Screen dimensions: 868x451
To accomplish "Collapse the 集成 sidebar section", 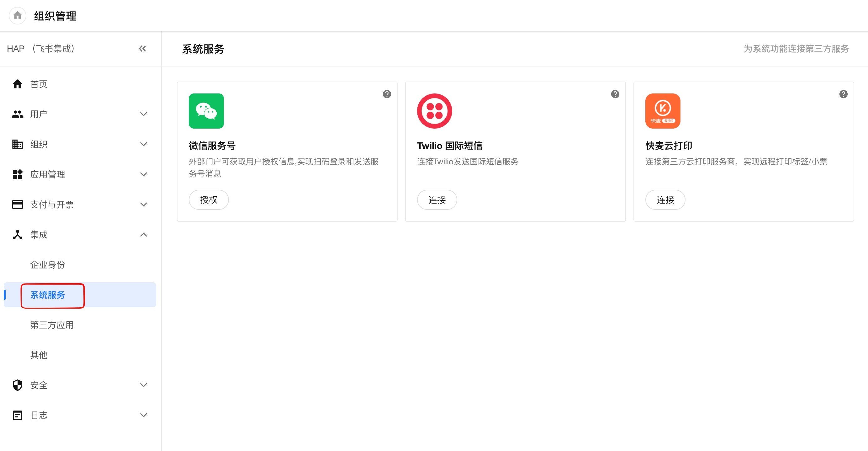I will click(x=80, y=235).
